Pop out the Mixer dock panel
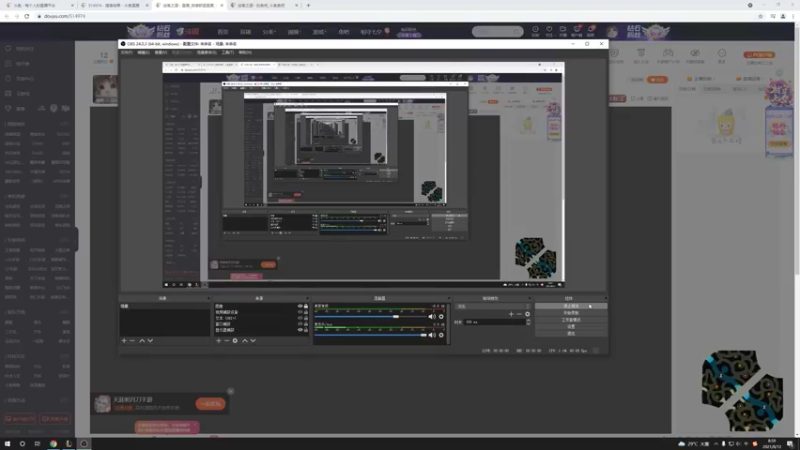Image resolution: width=800 pixels, height=450 pixels. click(x=448, y=298)
